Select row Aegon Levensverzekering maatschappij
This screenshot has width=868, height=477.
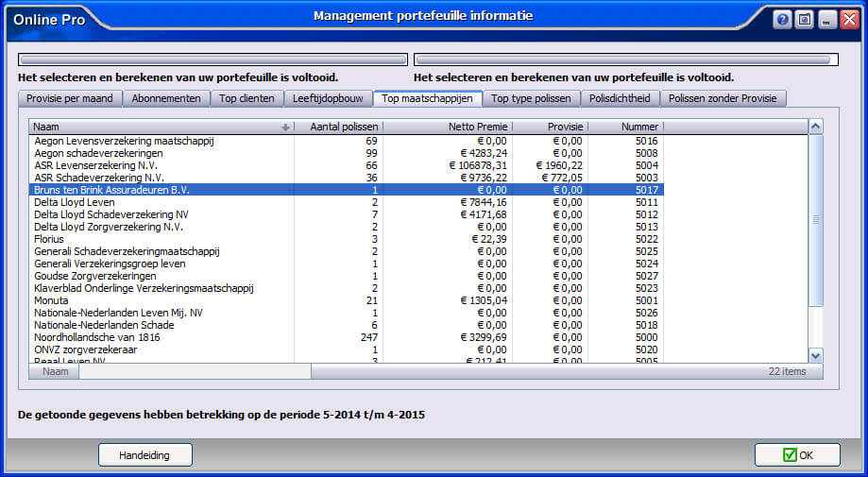(347, 141)
